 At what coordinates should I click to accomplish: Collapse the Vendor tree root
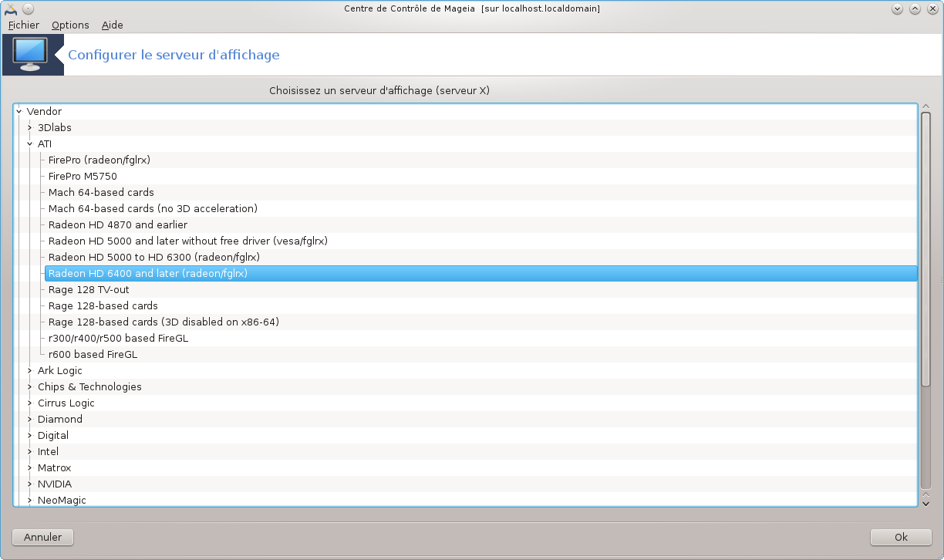(19, 112)
